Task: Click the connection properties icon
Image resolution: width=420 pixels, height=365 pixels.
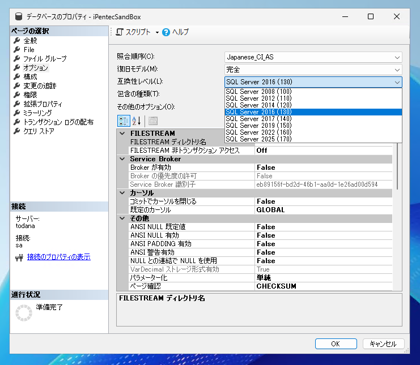Action: (x=19, y=258)
